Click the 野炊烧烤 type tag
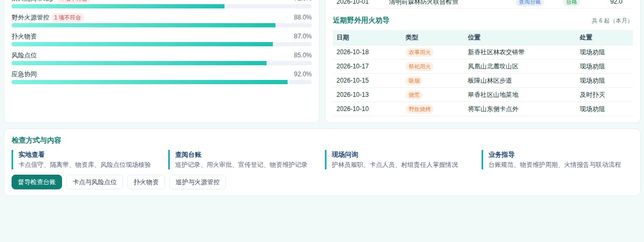This screenshot has height=242, width=644. pyautogui.click(x=420, y=109)
